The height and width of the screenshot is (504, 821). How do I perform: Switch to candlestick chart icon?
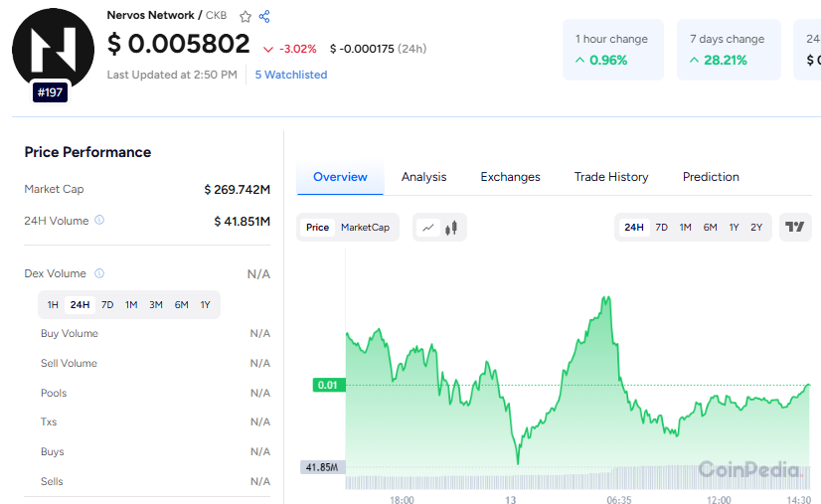(x=451, y=228)
